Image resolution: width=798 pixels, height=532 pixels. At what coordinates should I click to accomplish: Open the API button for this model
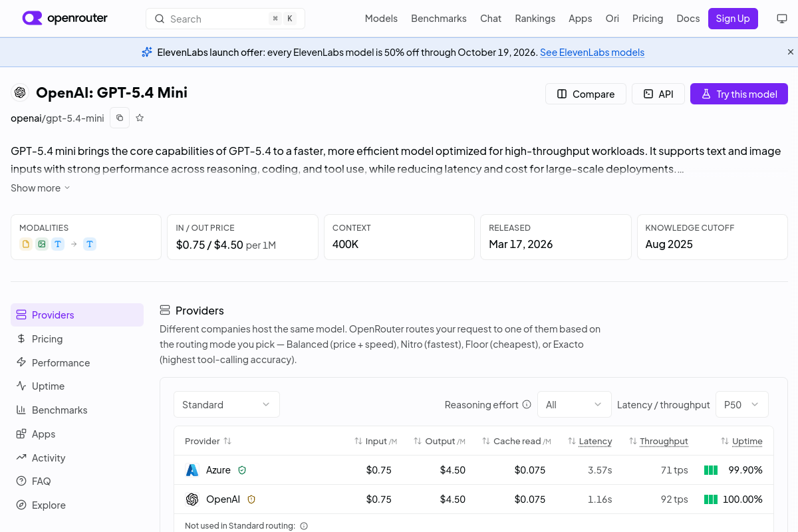658,94
